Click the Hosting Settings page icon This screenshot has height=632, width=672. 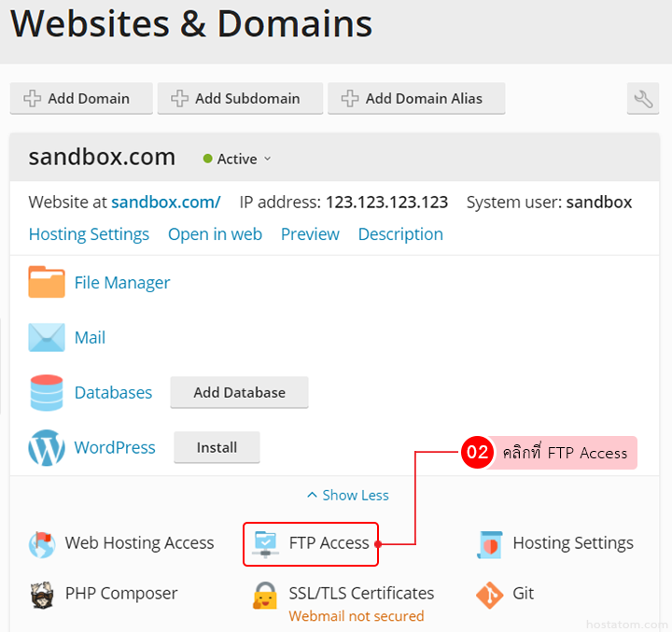point(490,543)
